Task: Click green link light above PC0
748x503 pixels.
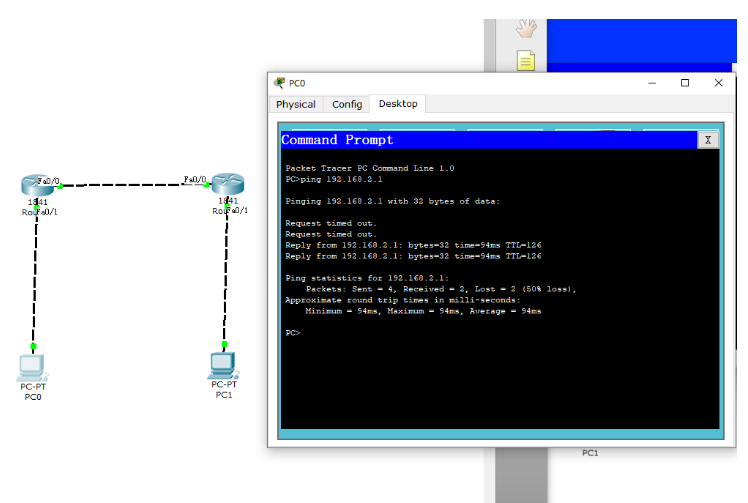Action: 34,346
